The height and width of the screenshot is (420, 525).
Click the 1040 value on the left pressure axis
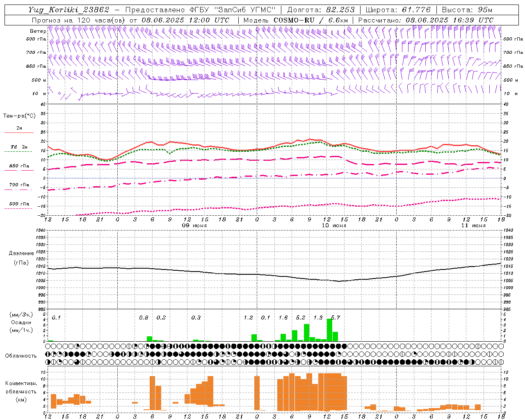coord(41,230)
